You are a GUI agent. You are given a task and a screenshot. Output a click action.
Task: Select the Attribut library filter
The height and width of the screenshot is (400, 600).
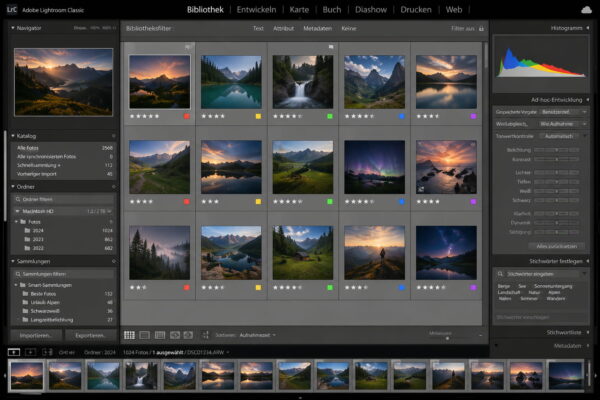pos(284,28)
